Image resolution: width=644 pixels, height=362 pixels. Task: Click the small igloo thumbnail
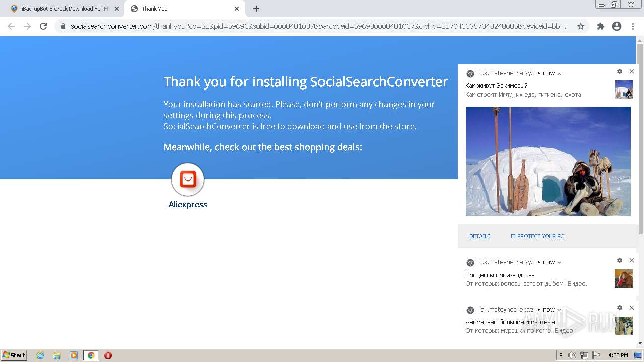coord(624,89)
